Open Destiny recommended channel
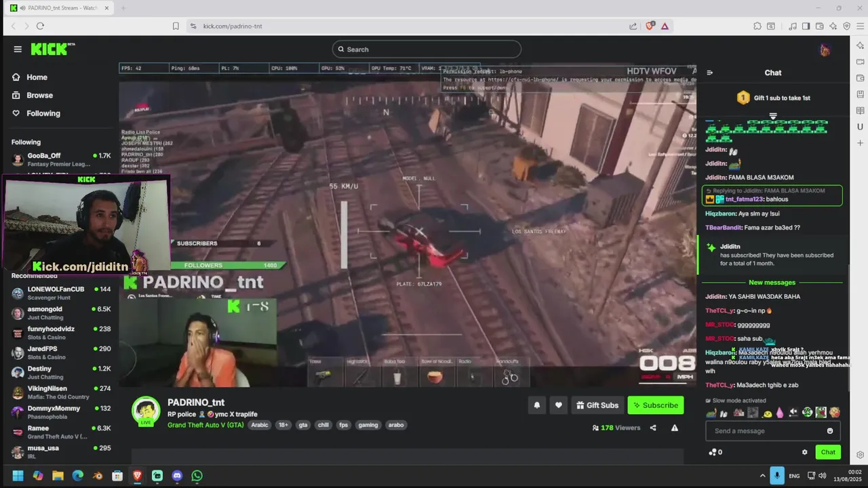868x488 pixels. 61,373
